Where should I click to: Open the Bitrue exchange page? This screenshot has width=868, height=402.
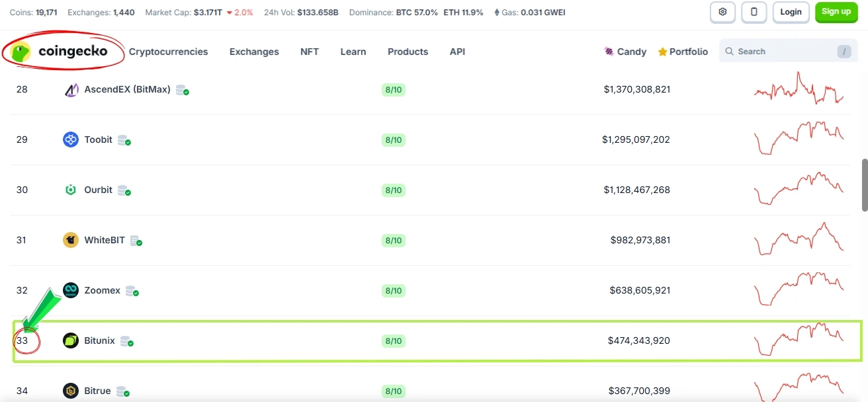click(x=97, y=391)
